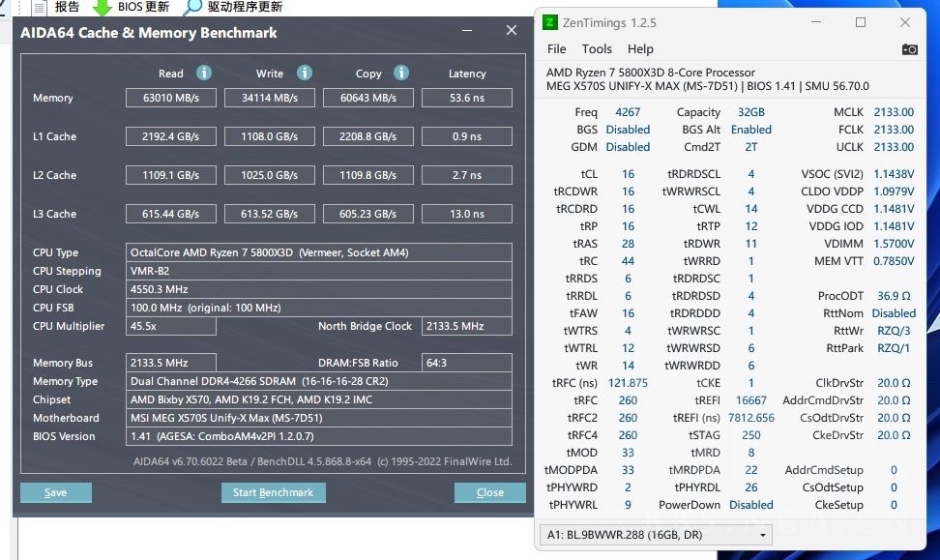Click the ZenTimings app icon in title bar
Image resolution: width=940 pixels, height=560 pixels.
pos(551,21)
